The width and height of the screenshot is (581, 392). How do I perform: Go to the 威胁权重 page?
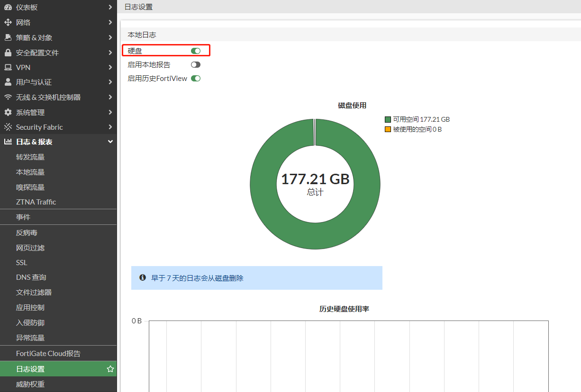[x=30, y=384]
